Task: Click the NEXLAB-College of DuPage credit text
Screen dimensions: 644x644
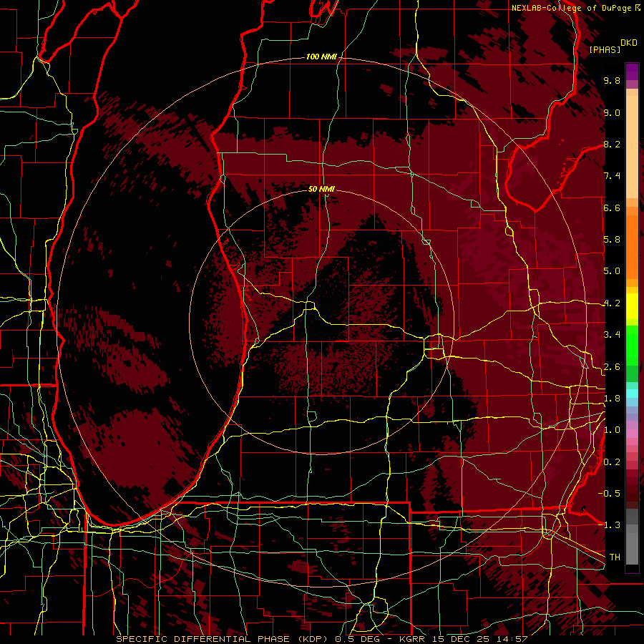Action: click(572, 8)
